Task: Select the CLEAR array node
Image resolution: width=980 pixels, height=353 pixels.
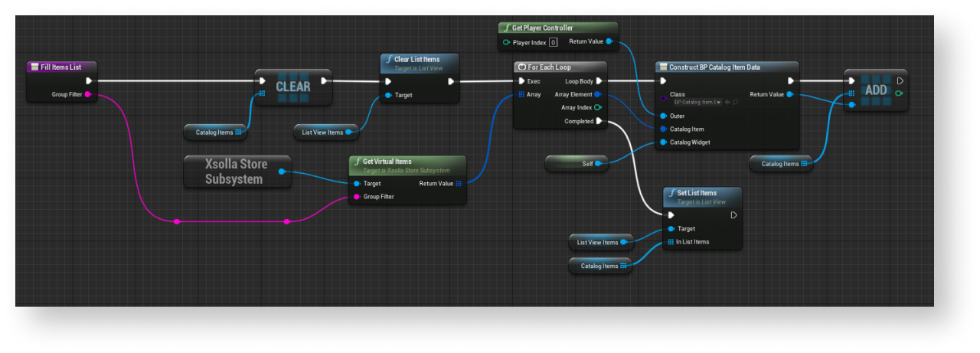Action: point(292,87)
